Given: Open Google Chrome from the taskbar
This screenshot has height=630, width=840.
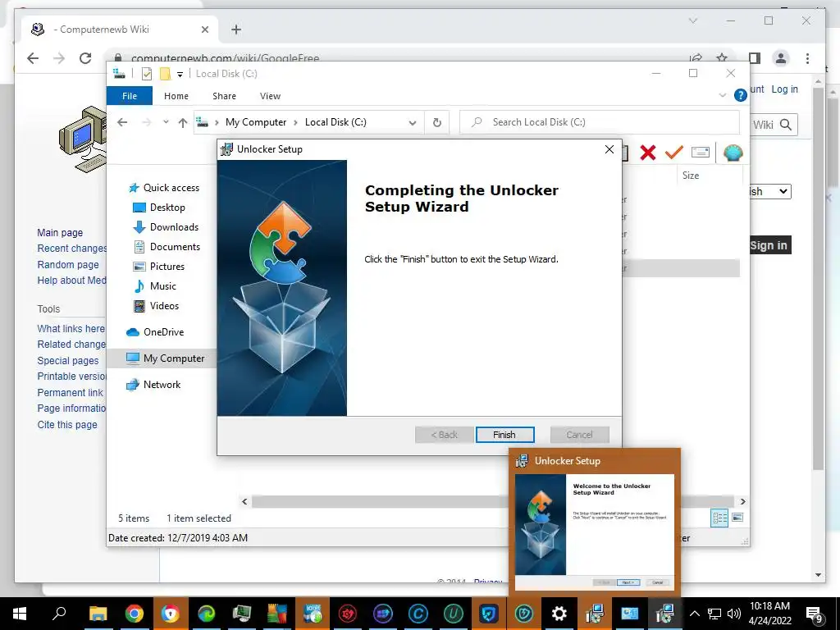Looking at the screenshot, I should pyautogui.click(x=135, y=614).
